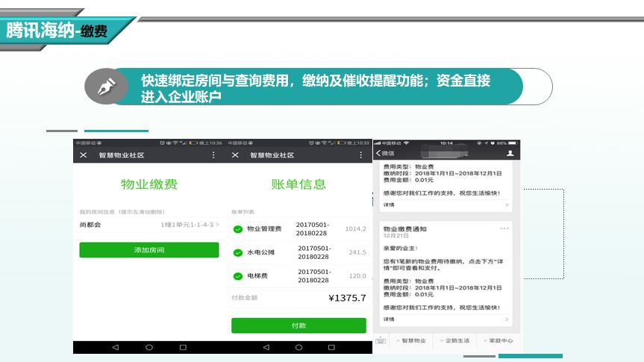Uncheck the 物业管理费 bill item
The width and height of the screenshot is (644, 362).
237,229
